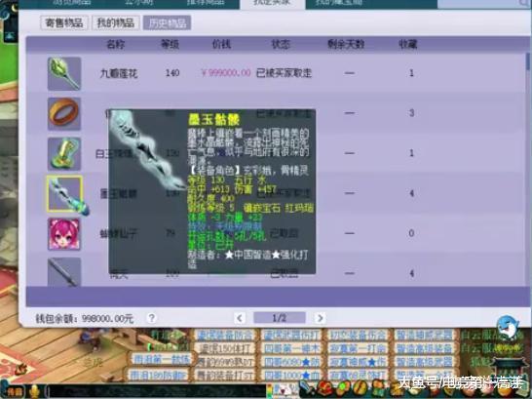Click the 传音 button at bottom left
Screen dimensions: 532x399
coord(14,391)
